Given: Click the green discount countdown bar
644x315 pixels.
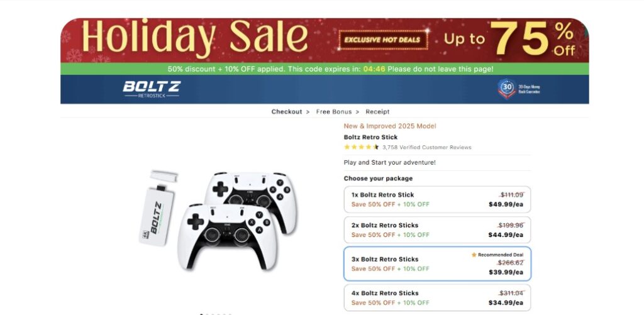Looking at the screenshot, I should 325,69.
